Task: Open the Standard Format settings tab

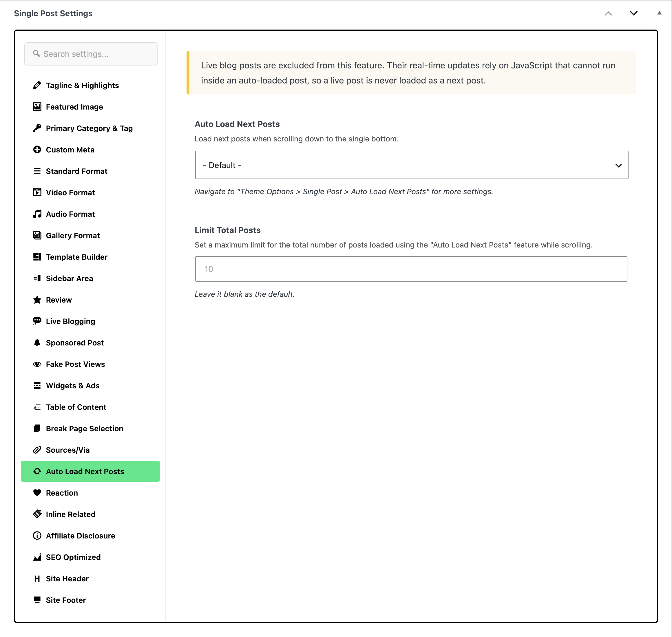Action: pos(90,171)
